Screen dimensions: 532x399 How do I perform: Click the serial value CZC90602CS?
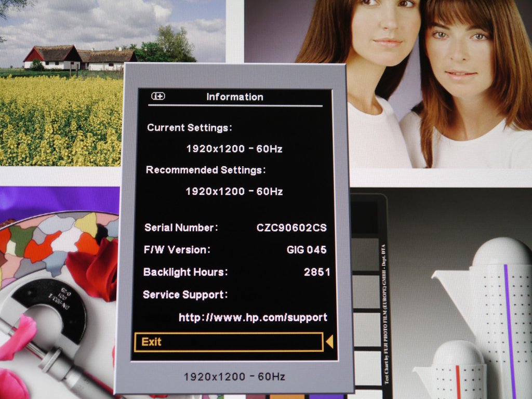click(x=291, y=228)
